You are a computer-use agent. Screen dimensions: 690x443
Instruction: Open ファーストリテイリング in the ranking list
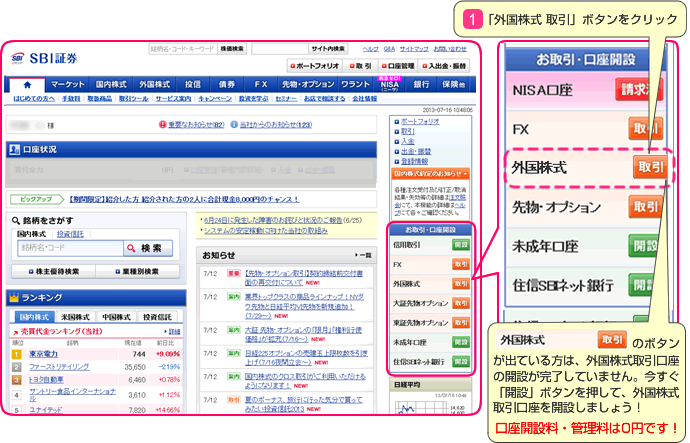(59, 366)
